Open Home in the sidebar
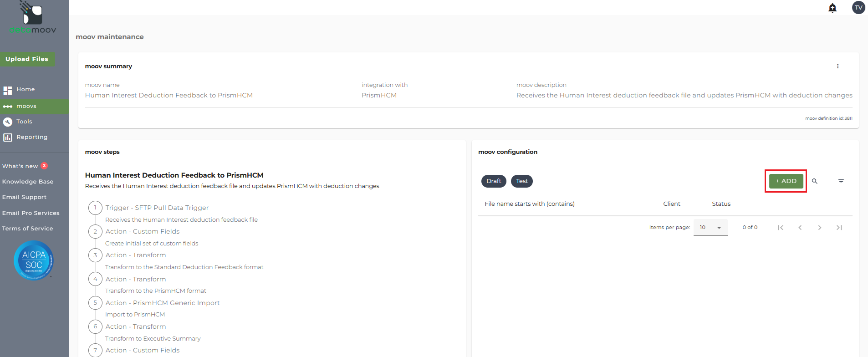The height and width of the screenshot is (357, 868). (x=26, y=89)
